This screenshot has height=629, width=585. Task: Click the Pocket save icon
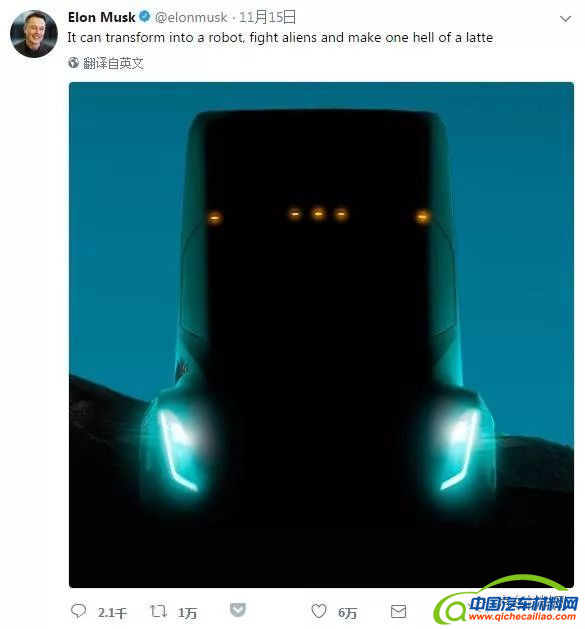238,610
